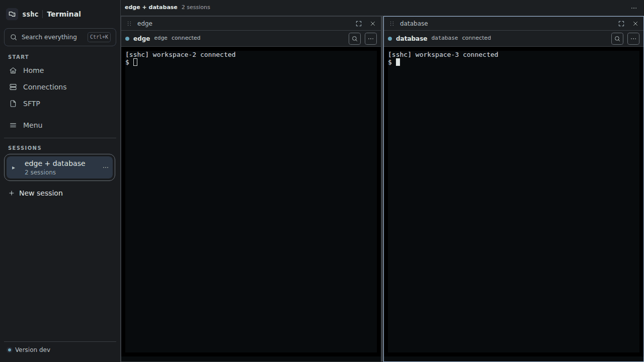
Task: Click the database connected status text
Action: tap(476, 38)
